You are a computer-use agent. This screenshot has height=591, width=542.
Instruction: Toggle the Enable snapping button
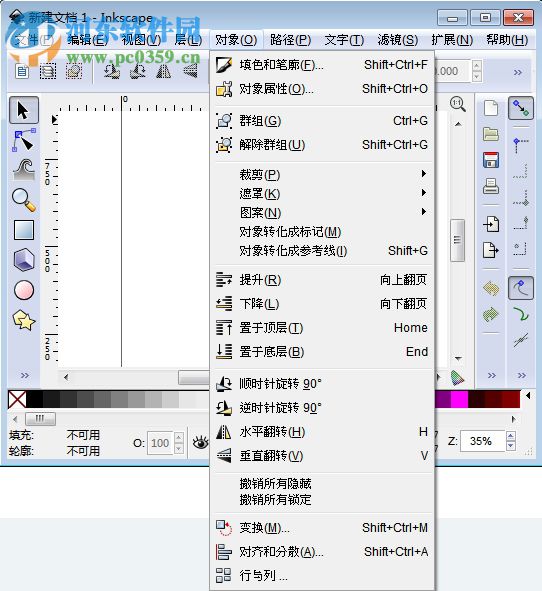tap(521, 108)
